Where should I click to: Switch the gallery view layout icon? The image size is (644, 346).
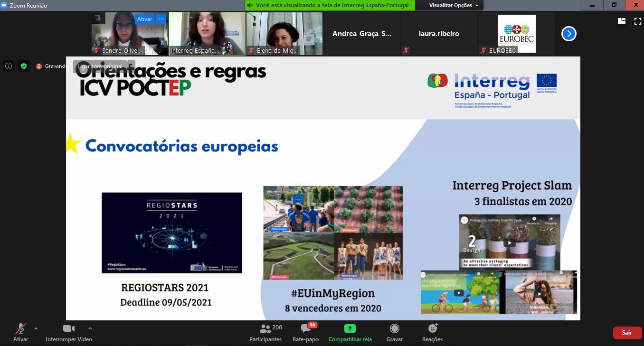click(622, 21)
